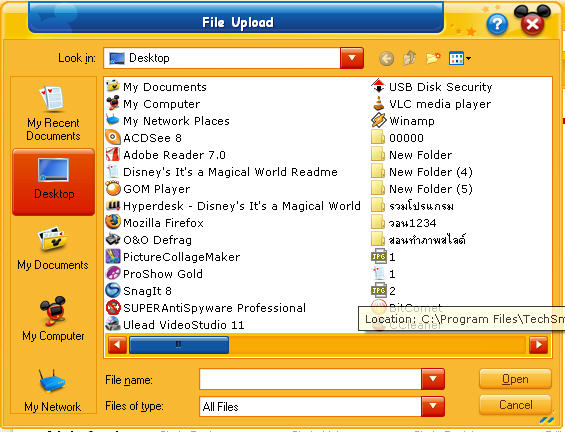Click the left arrow of horizontal scrollbar

tap(117, 345)
